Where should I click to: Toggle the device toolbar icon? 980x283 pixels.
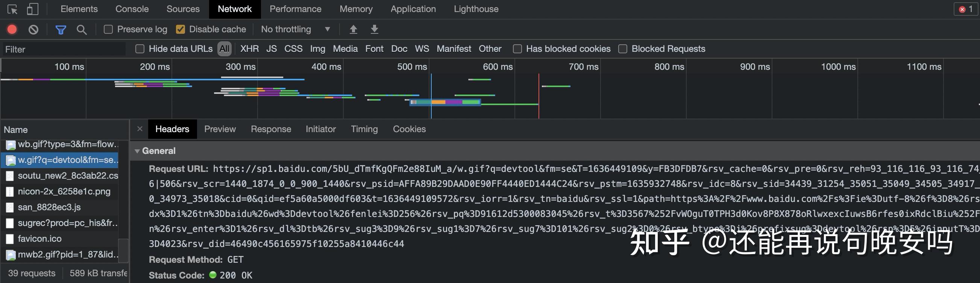(33, 9)
